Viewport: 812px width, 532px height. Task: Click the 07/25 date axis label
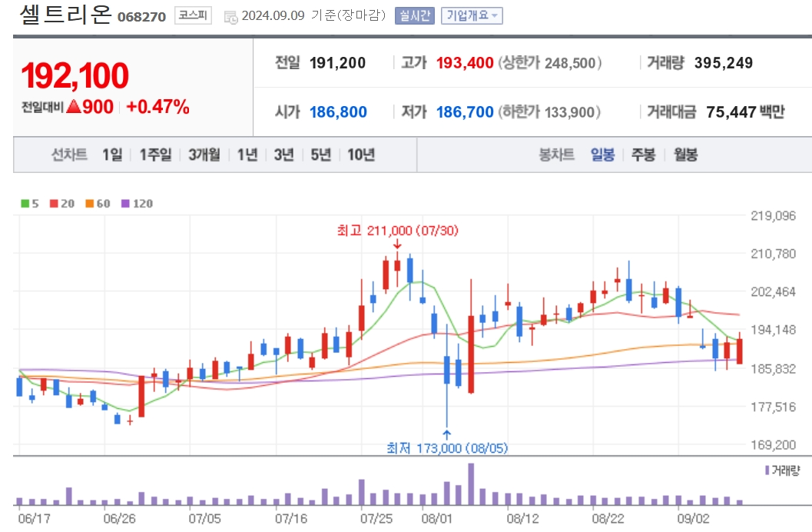pyautogui.click(x=376, y=518)
